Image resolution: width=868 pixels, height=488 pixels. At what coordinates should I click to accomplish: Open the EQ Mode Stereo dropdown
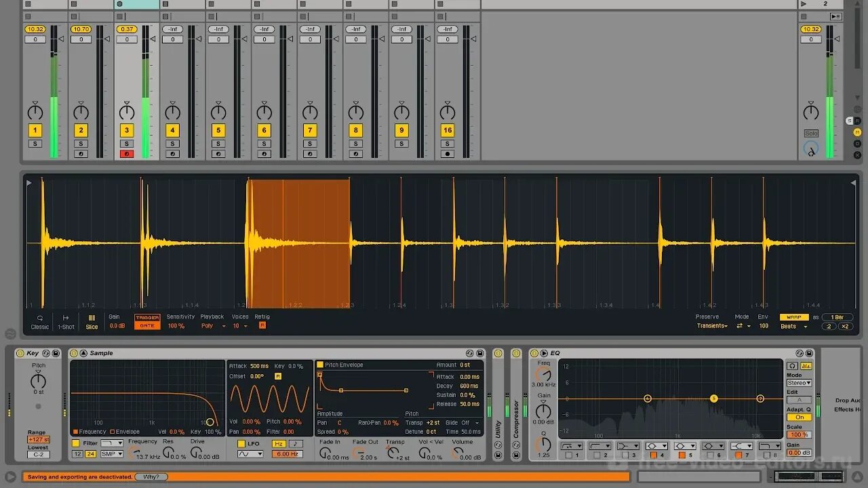pos(799,383)
